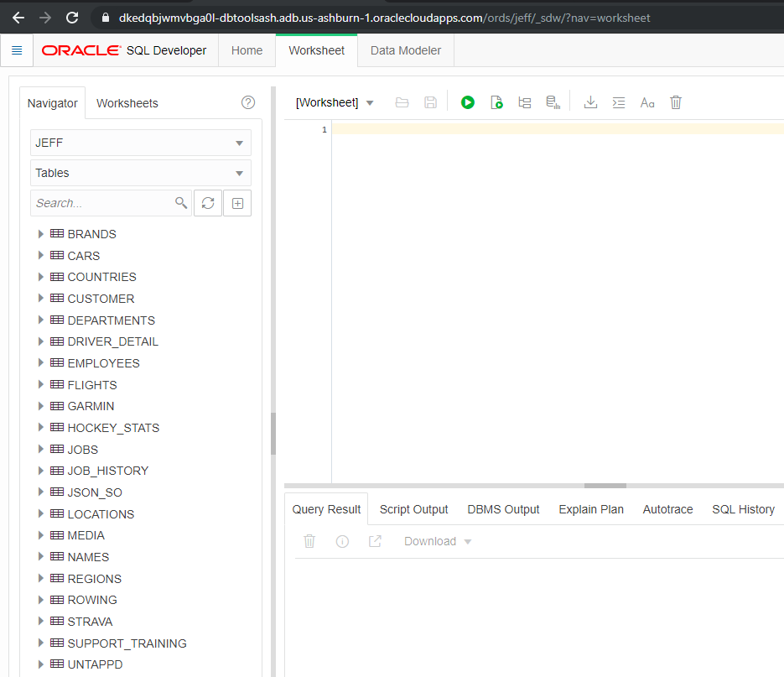Click the Query Result trash icon
The image size is (784, 677).
[309, 541]
